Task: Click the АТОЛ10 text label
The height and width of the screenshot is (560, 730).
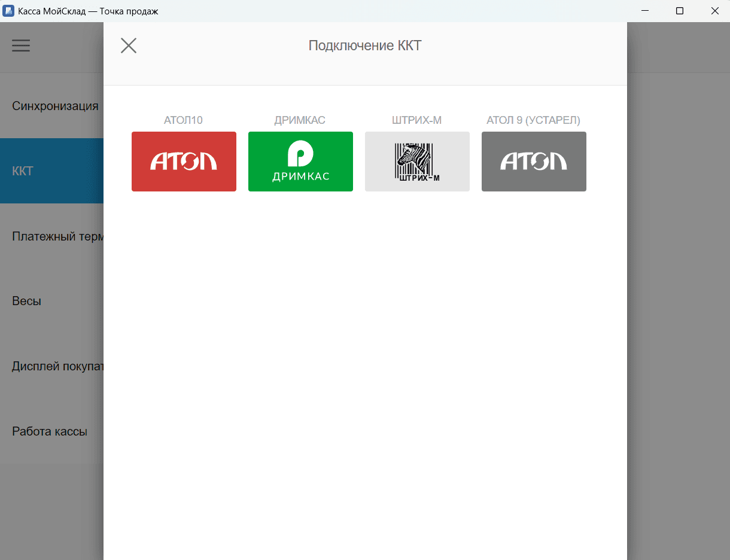Action: (x=183, y=120)
